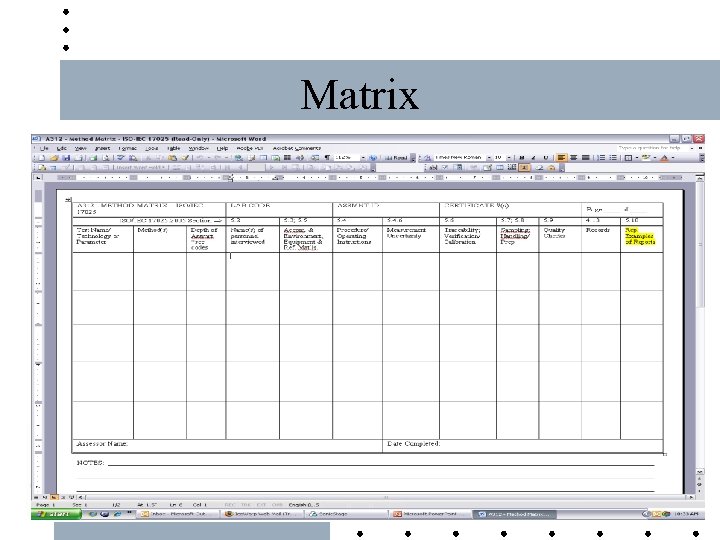Viewport: 720px width, 540px height.
Task: Click the Paste clipboard icon
Action: point(172,158)
